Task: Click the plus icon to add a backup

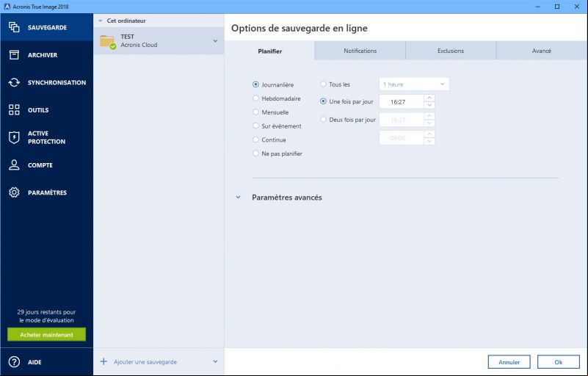Action: [104, 361]
